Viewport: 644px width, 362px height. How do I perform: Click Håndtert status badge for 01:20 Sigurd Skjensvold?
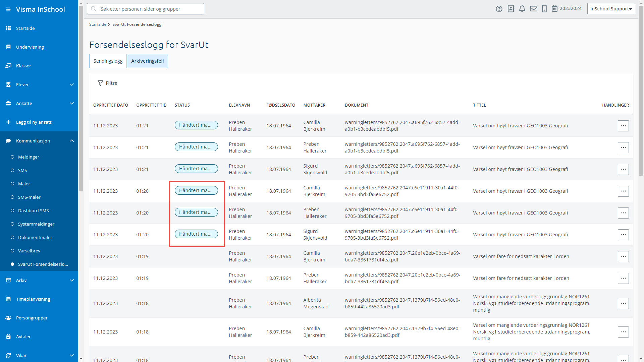pyautogui.click(x=196, y=234)
